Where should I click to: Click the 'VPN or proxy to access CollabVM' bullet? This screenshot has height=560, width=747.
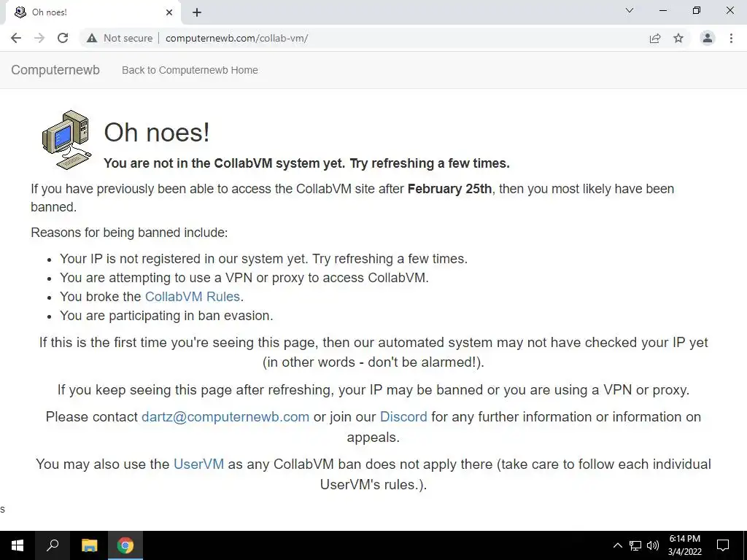pos(244,278)
